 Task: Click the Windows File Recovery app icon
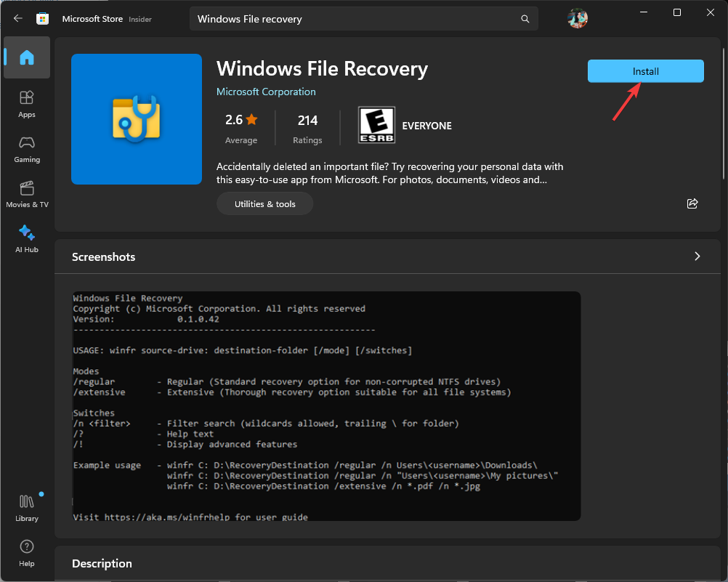[x=136, y=118]
